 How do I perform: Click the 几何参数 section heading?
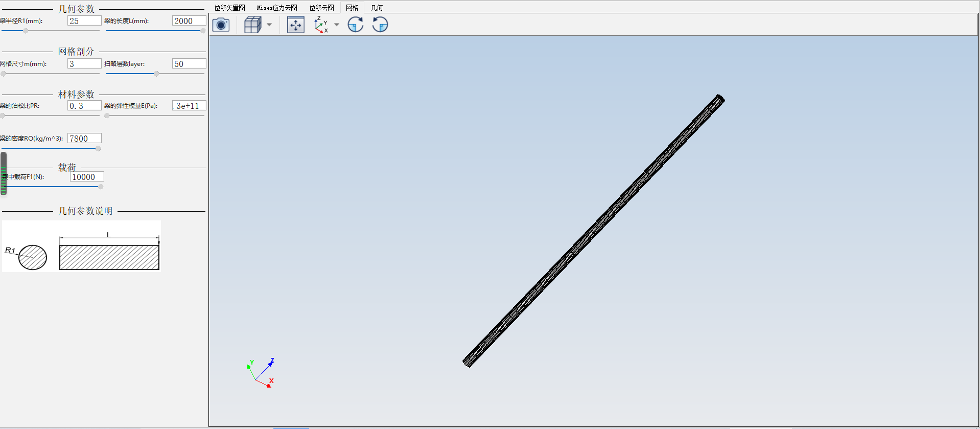76,9
